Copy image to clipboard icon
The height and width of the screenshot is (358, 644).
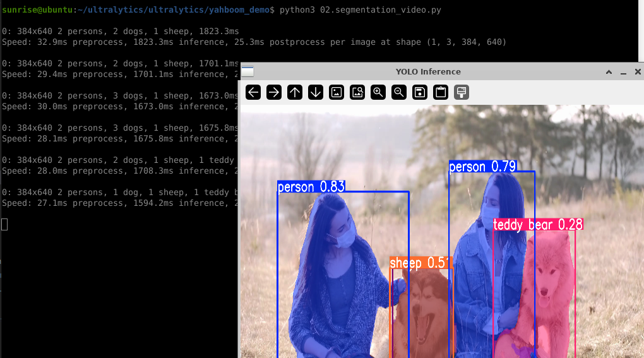(441, 92)
